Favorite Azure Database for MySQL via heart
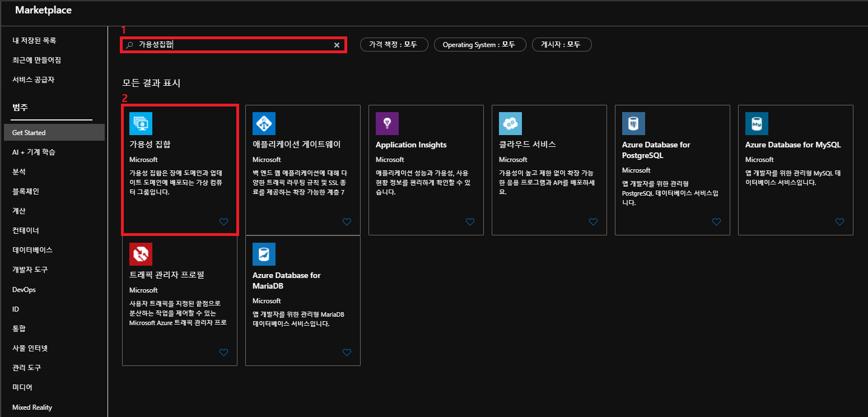 point(839,222)
